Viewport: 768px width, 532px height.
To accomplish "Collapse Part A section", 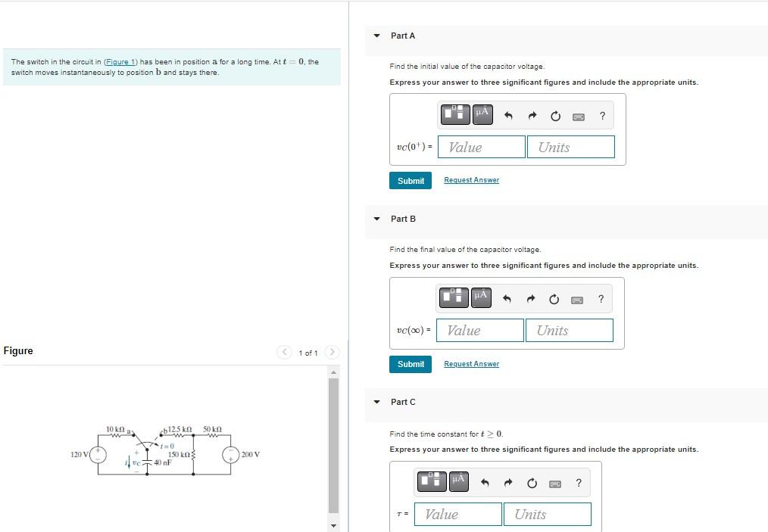I will pos(376,36).
